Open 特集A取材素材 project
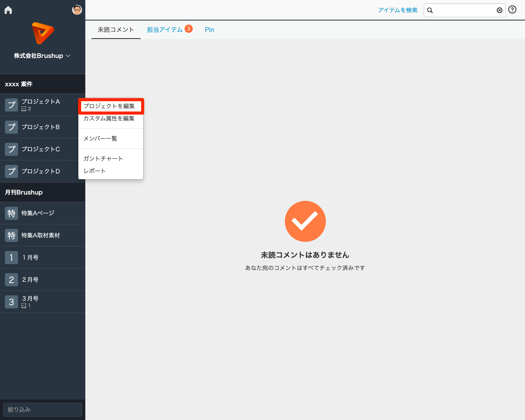This screenshot has width=525, height=420. (43, 235)
